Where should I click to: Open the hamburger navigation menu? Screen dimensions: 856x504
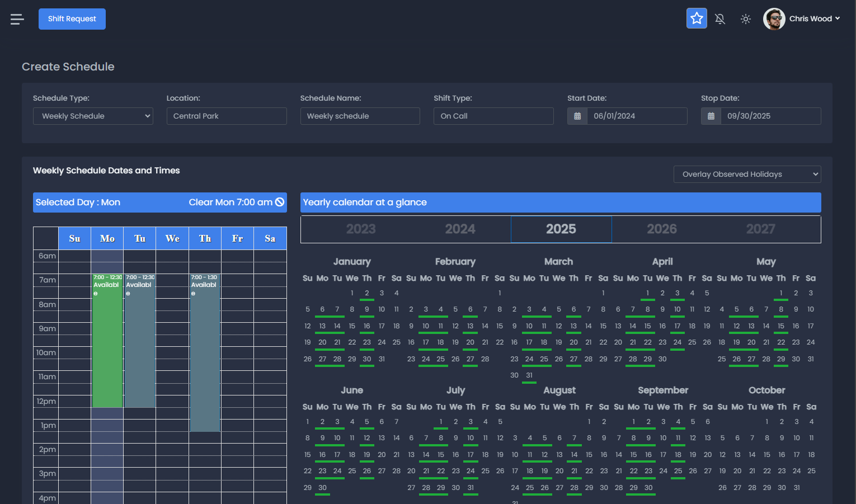coord(17,18)
